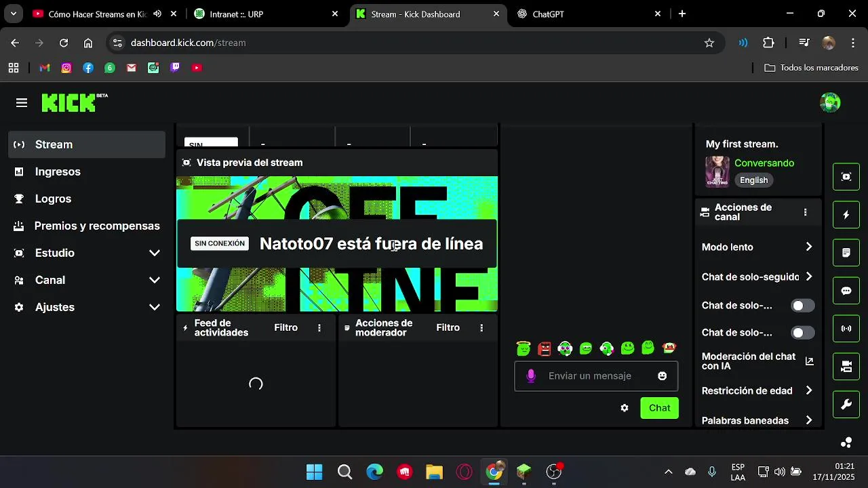This screenshot has width=868, height=488.
Task: Toggle the first Chat de solo switch
Action: (x=803, y=306)
